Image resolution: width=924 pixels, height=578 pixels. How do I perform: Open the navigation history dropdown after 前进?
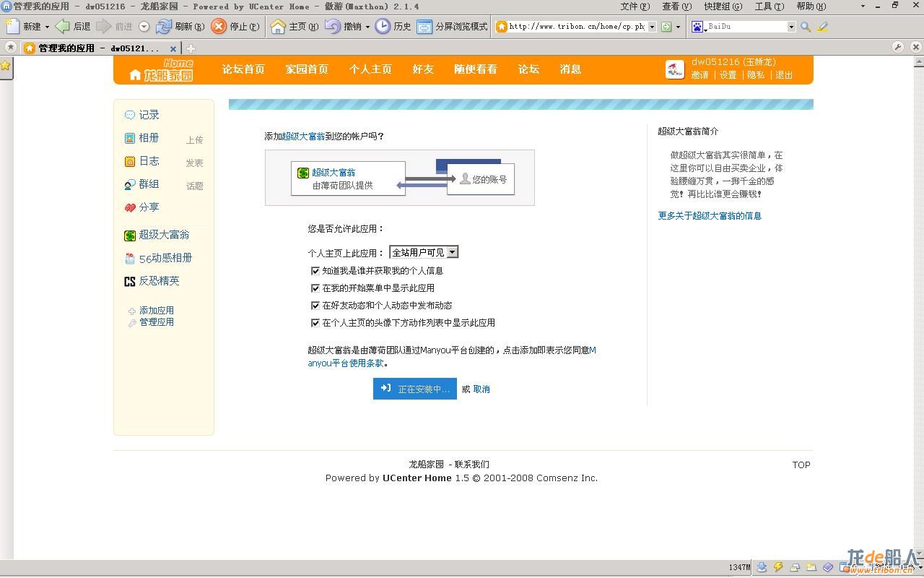(x=144, y=27)
